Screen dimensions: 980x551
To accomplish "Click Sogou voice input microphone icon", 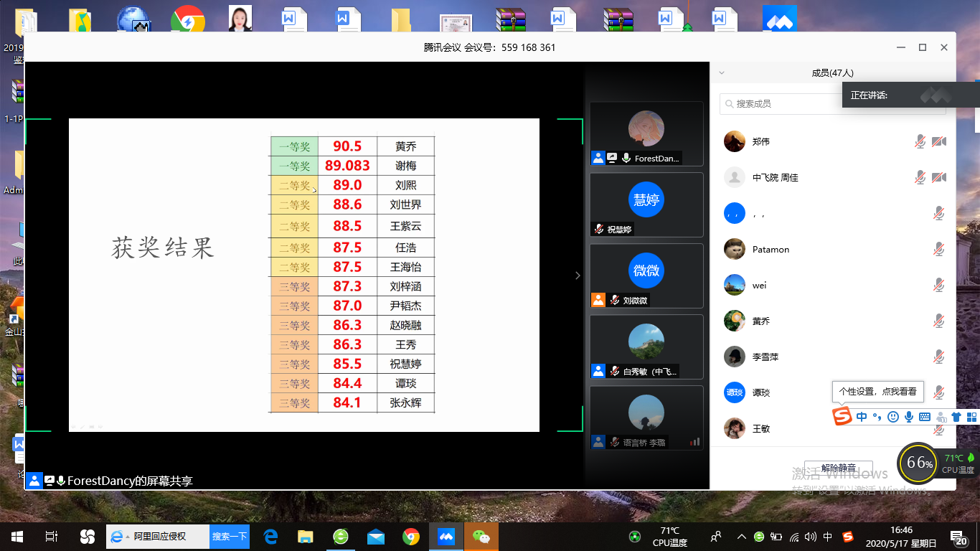I will click(x=908, y=417).
